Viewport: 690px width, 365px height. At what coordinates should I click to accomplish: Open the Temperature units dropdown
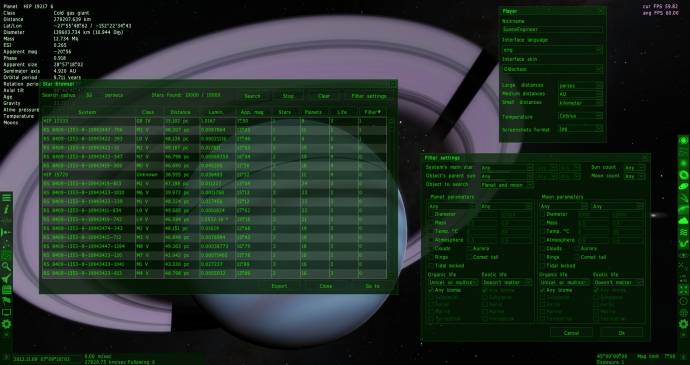click(580, 116)
